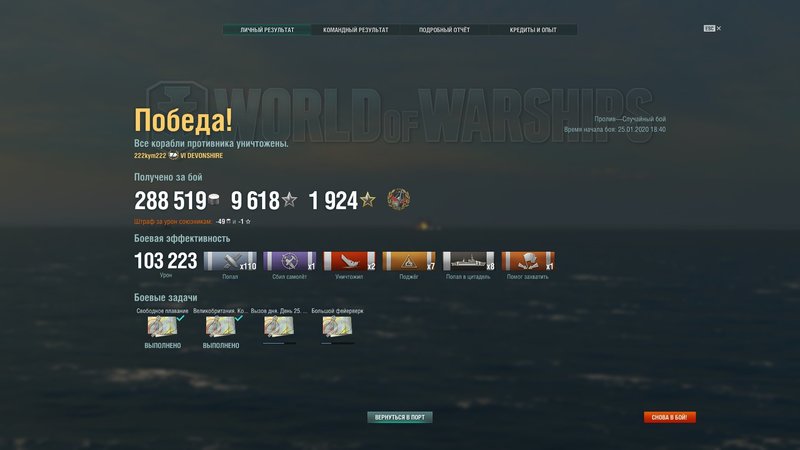Open the Командный результат tab
This screenshot has height=450, width=800.
[x=356, y=30]
